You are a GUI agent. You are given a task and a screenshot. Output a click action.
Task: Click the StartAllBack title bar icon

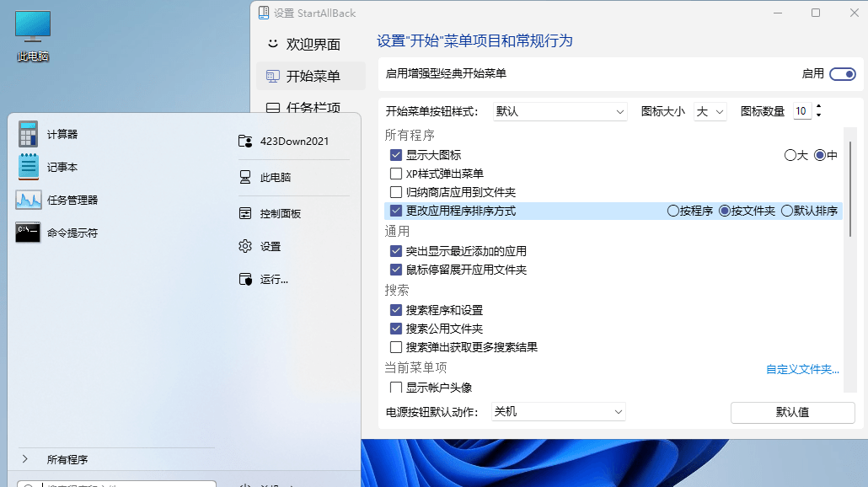click(264, 13)
